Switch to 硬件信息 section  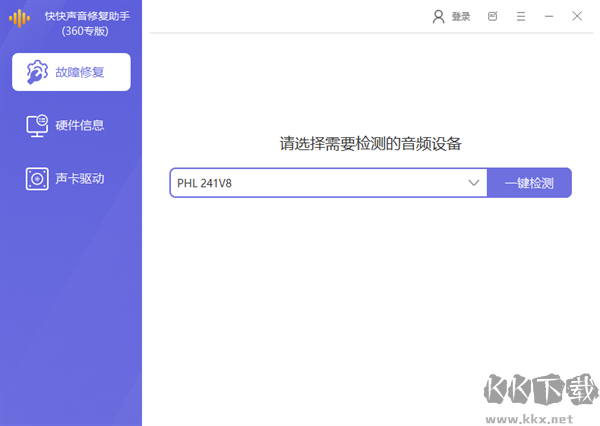pos(65,125)
